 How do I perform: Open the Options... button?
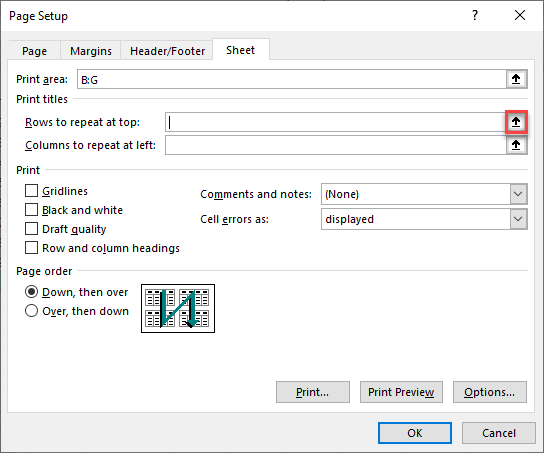pos(490,392)
